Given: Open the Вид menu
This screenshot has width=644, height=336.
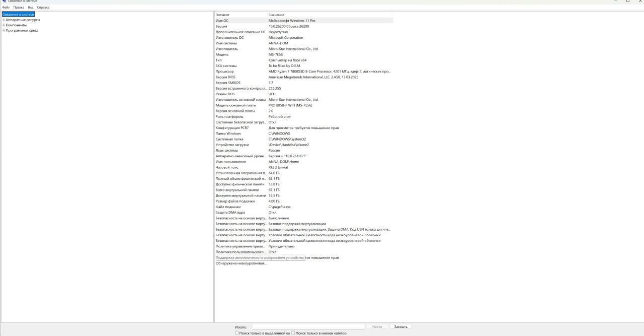Looking at the screenshot, I should 31,8.
